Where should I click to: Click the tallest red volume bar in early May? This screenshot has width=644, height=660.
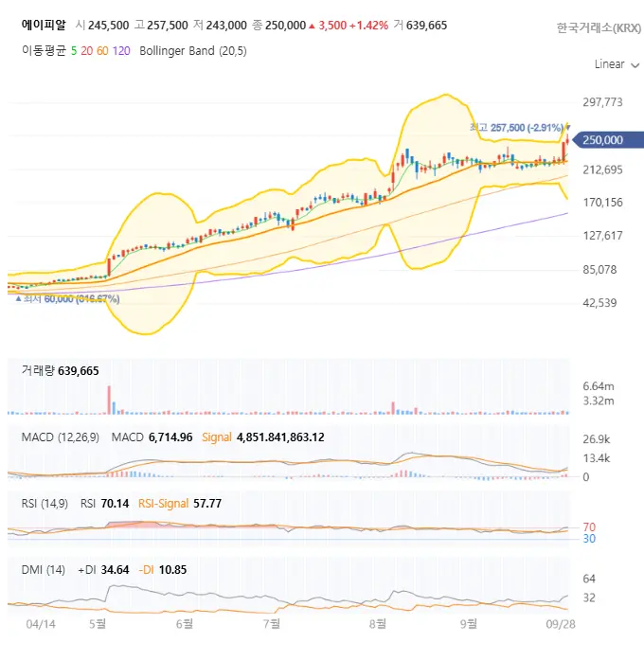109,400
